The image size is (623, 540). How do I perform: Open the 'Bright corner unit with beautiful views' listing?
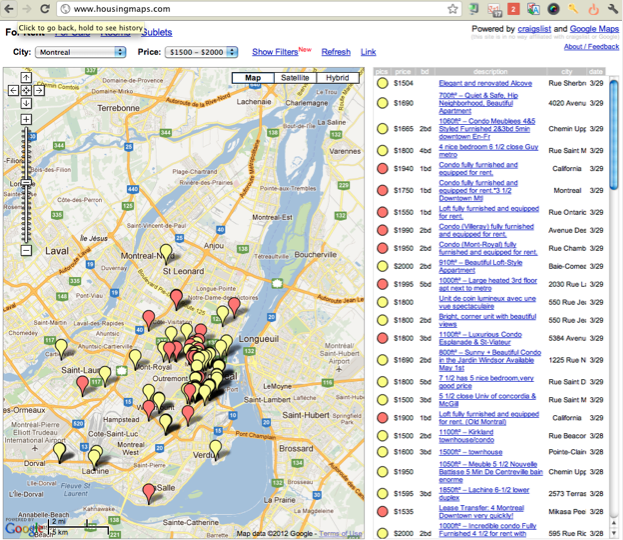coord(487,320)
